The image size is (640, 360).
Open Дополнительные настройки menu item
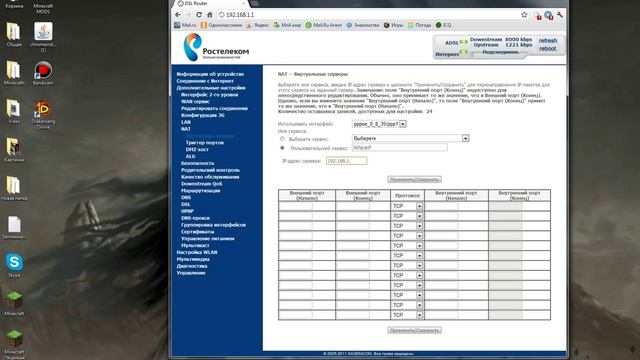click(211, 88)
